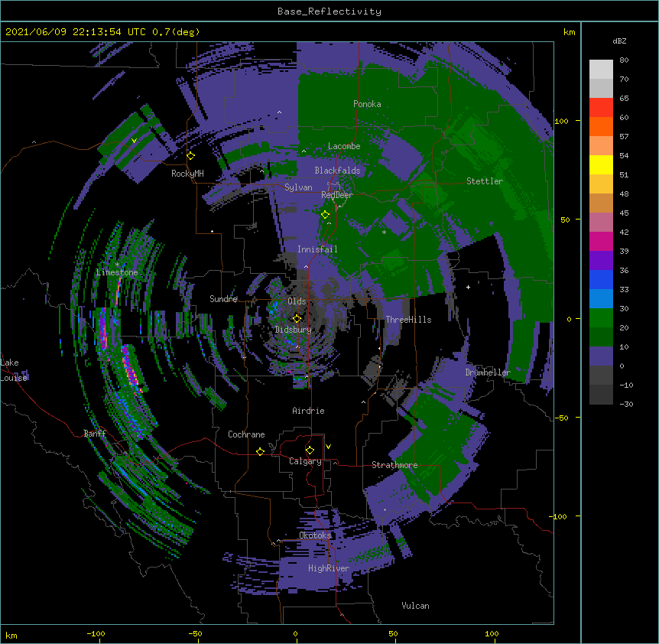Click the Sundre city label

coord(223,299)
